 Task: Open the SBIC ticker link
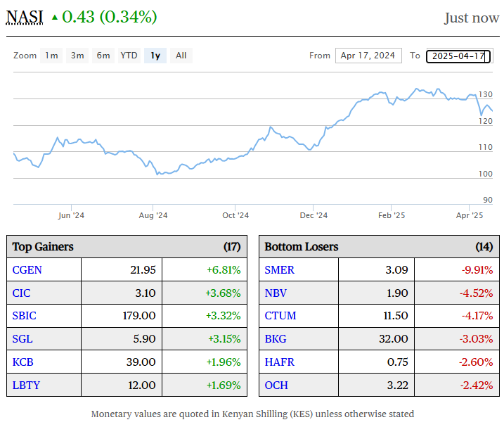25,316
